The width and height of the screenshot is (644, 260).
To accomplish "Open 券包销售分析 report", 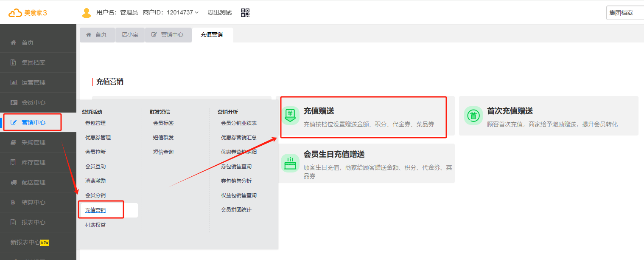I will 236,181.
